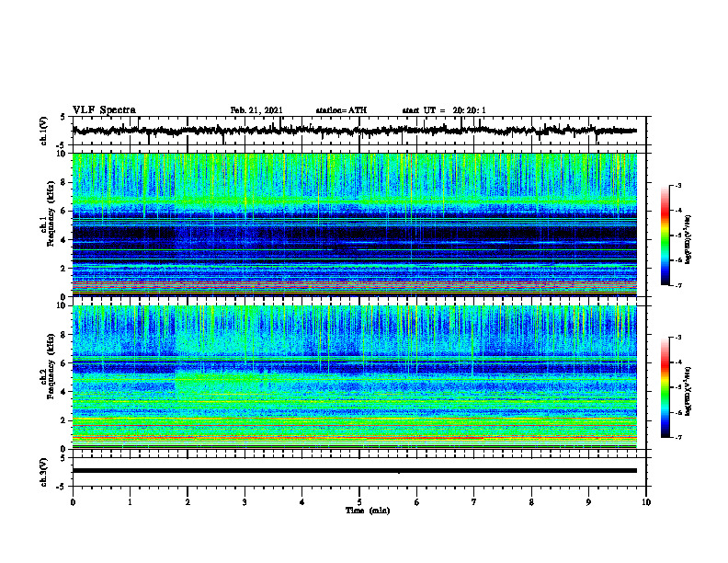Click the "station= ATH" header label
Viewport: 728px width, 563px height.
click(x=341, y=110)
